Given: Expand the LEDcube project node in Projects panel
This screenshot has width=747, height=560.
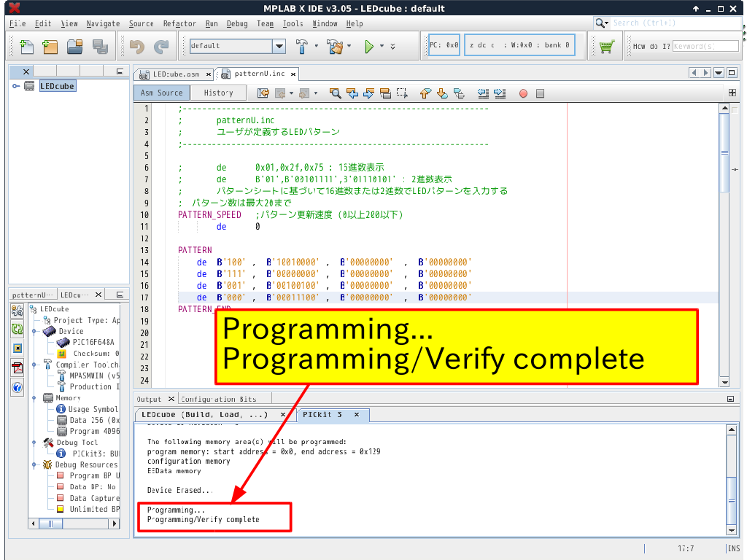Looking at the screenshot, I should pos(16,86).
